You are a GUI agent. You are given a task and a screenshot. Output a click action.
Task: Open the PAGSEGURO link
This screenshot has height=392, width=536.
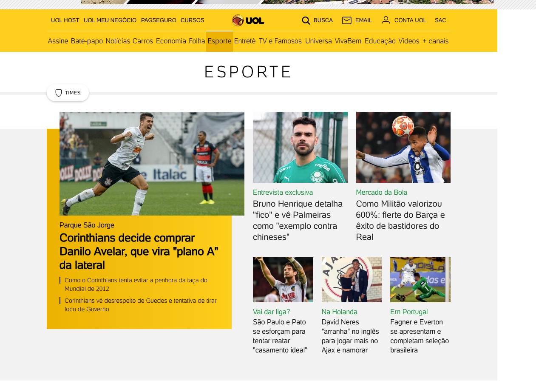pyautogui.click(x=159, y=20)
